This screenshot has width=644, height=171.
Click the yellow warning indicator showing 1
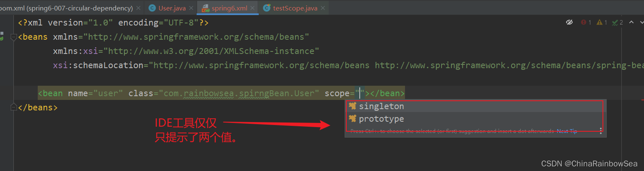pyautogui.click(x=602, y=22)
